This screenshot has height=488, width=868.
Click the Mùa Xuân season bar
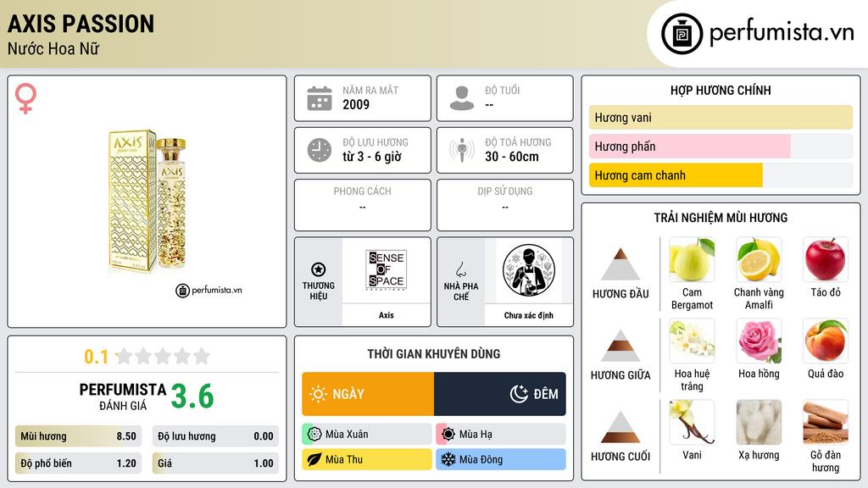coord(367,435)
